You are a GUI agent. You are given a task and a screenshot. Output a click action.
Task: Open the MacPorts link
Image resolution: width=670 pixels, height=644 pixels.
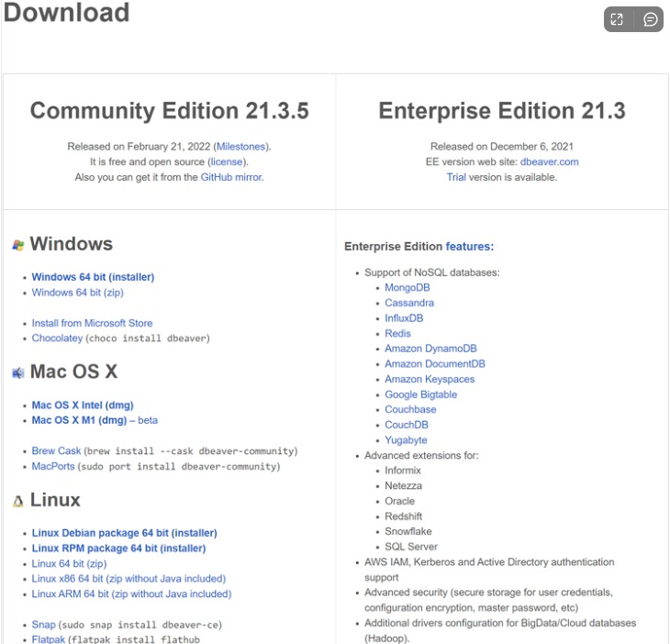click(x=53, y=466)
